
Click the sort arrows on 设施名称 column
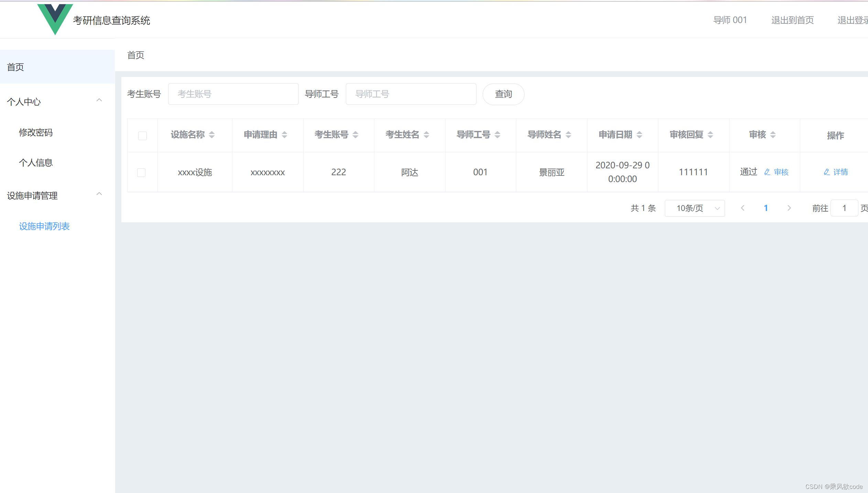212,135
